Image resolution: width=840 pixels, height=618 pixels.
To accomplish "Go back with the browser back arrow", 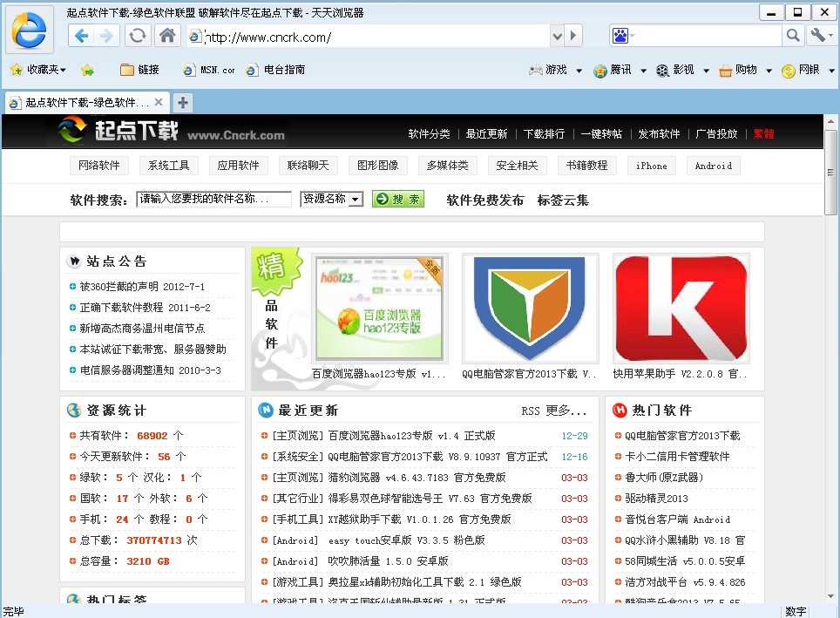I will point(81,36).
